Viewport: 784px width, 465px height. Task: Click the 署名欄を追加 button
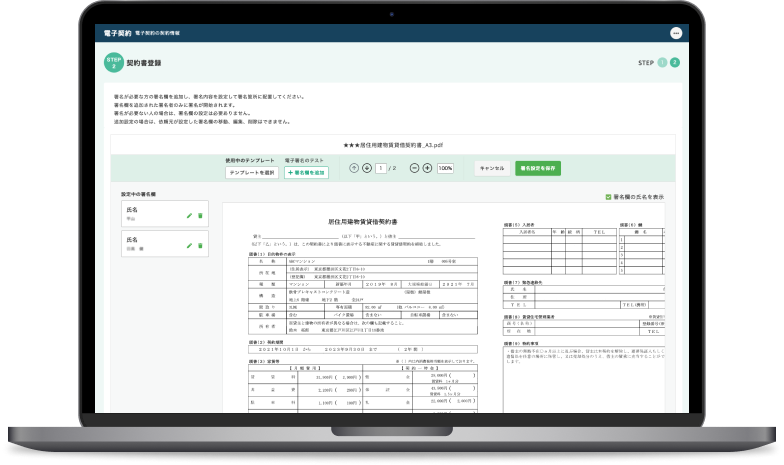tap(306, 173)
